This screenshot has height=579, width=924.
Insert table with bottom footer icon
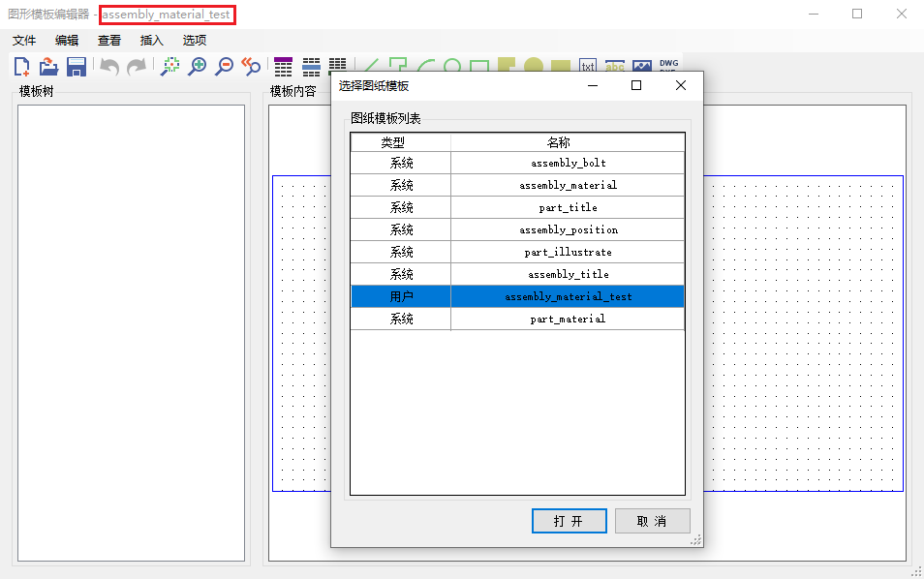pos(338,64)
